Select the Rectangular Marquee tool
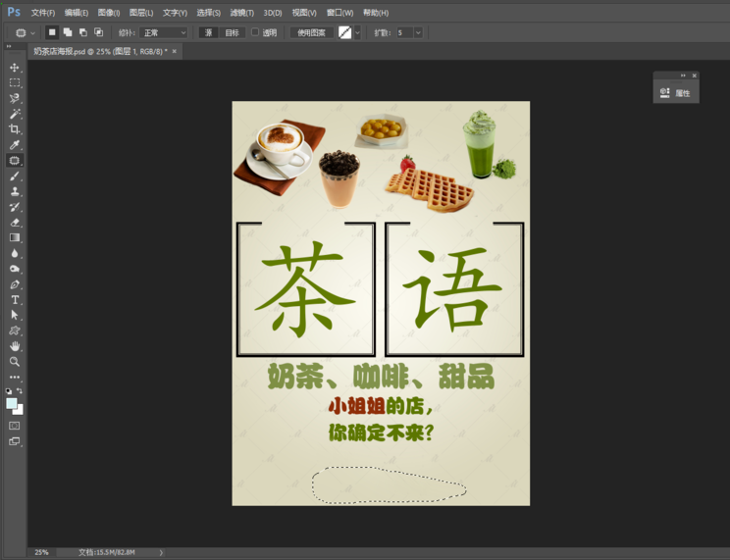The width and height of the screenshot is (730, 560). coord(15,83)
